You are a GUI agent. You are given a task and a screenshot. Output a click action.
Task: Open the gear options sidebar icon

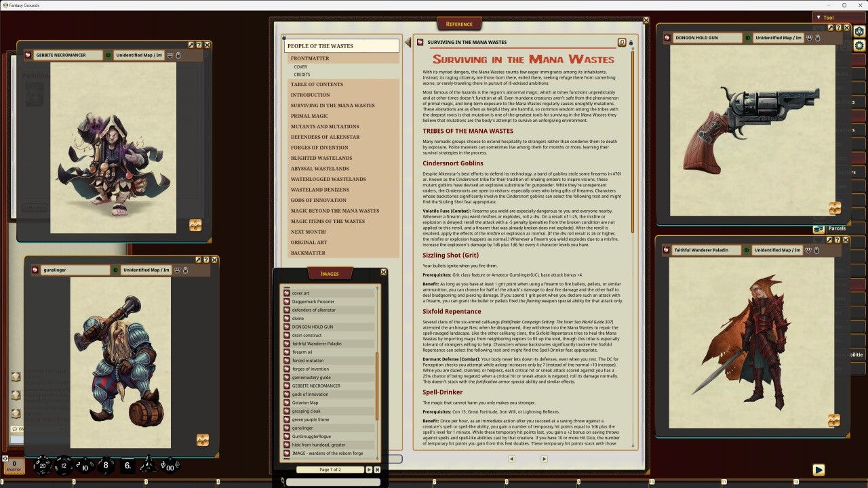(x=859, y=45)
